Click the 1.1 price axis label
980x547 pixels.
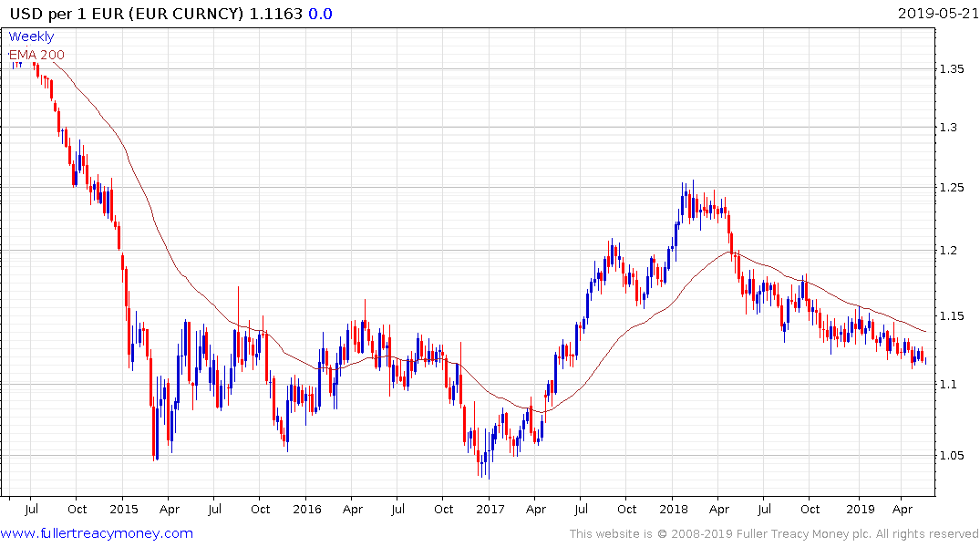pos(948,385)
